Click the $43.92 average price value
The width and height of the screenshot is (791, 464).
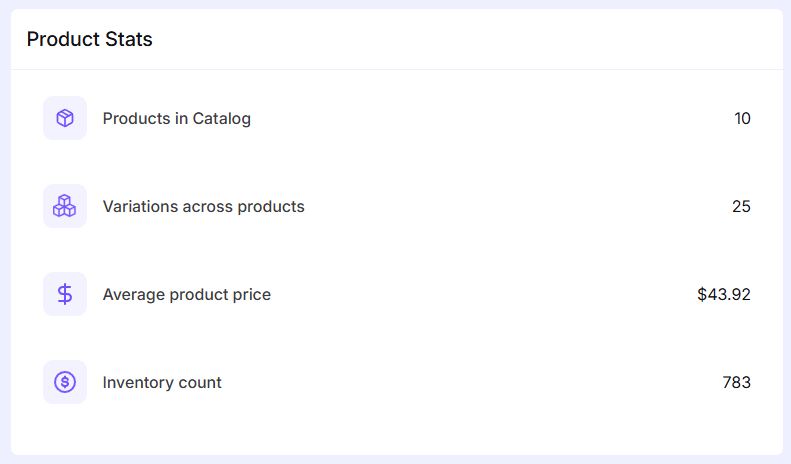pos(724,295)
